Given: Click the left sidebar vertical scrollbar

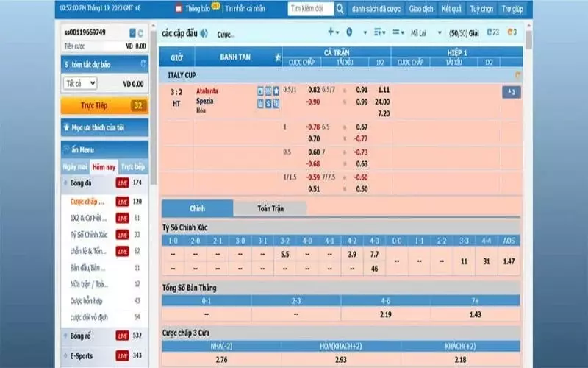Looking at the screenshot, I should 153,107.
